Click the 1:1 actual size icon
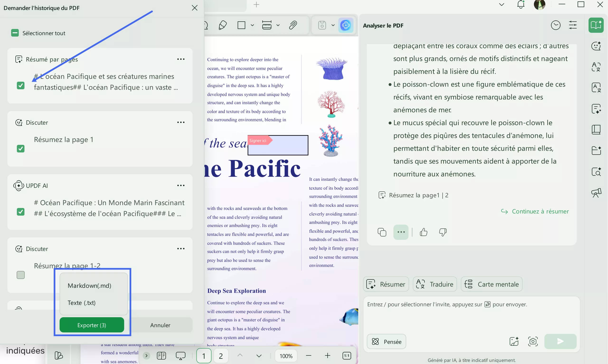 pyautogui.click(x=347, y=355)
